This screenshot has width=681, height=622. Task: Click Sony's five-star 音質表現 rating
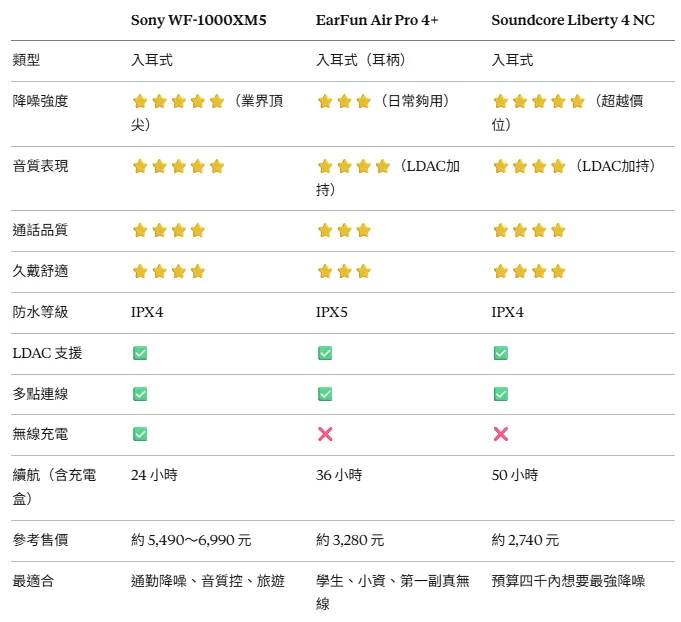178,166
